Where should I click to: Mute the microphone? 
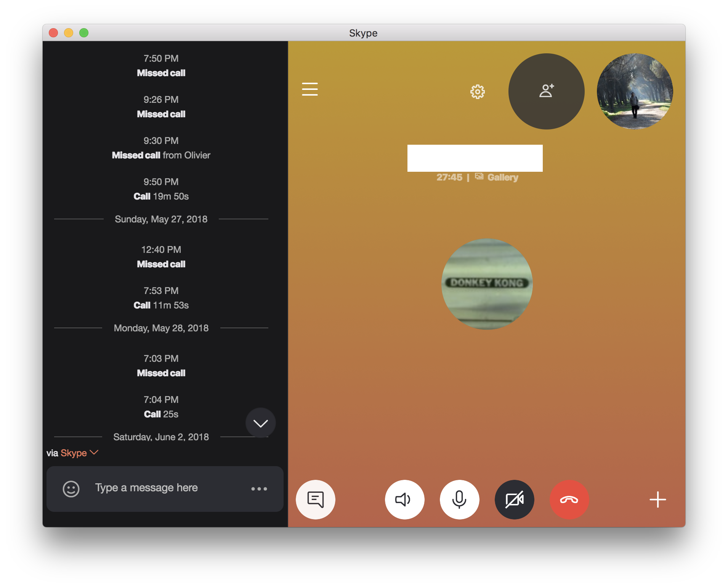pos(459,499)
